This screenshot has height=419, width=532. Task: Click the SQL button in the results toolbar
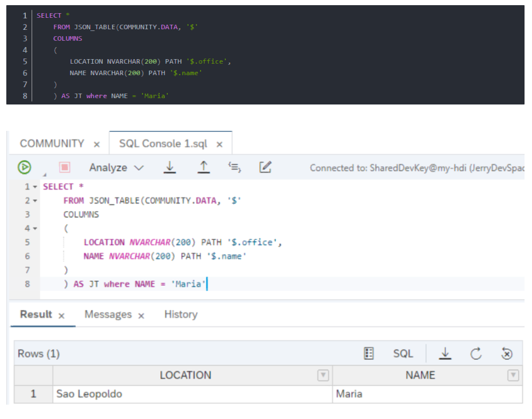tap(403, 354)
